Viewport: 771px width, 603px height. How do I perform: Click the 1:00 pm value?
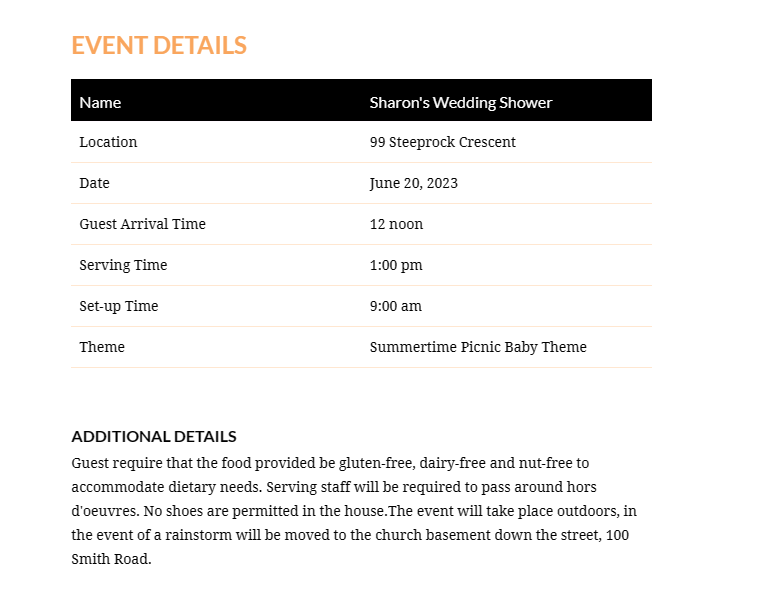click(x=396, y=265)
